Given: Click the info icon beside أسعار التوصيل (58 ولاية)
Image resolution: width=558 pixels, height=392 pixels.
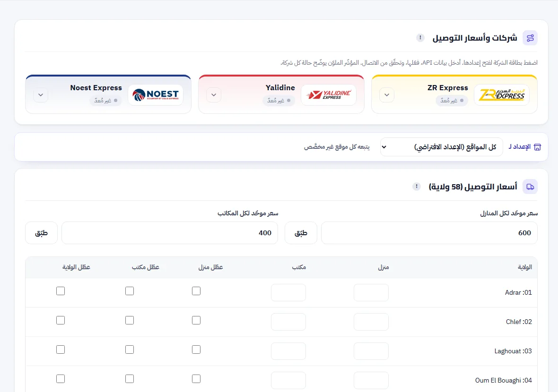Looking at the screenshot, I should pos(416,186).
